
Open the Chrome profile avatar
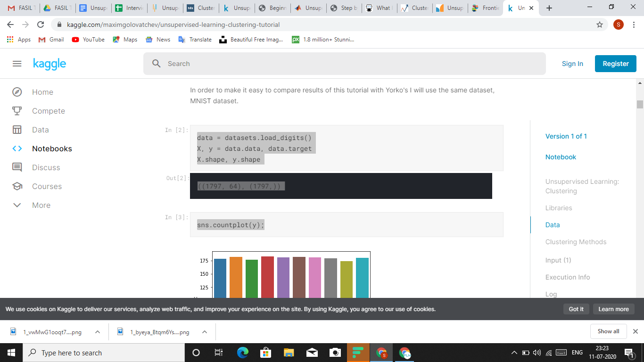tap(618, 24)
